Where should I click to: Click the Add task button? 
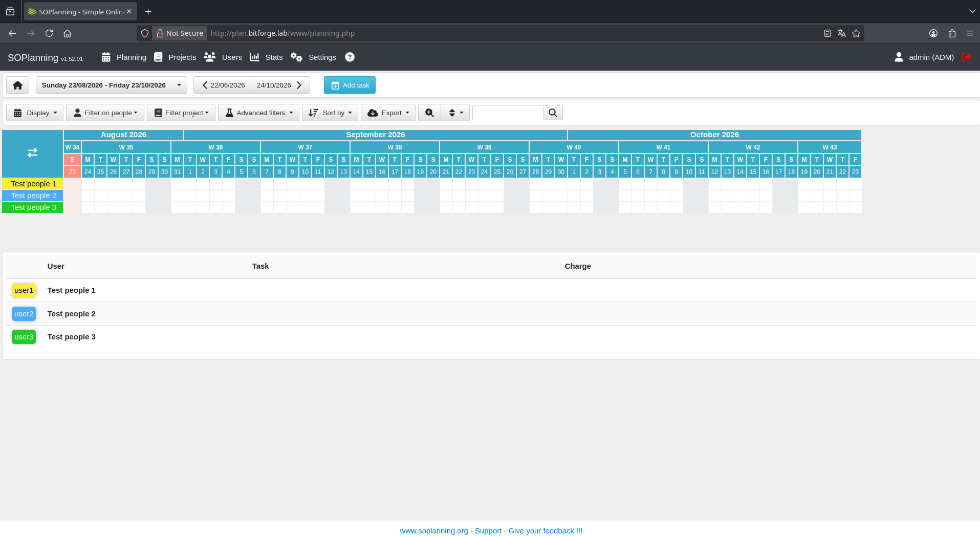(x=350, y=85)
